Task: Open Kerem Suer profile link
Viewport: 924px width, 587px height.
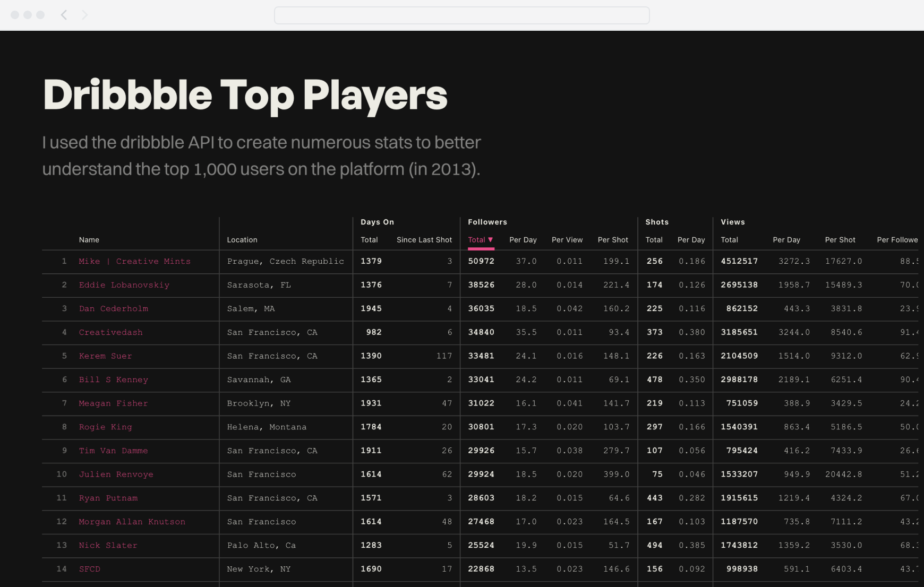Action: 105,356
